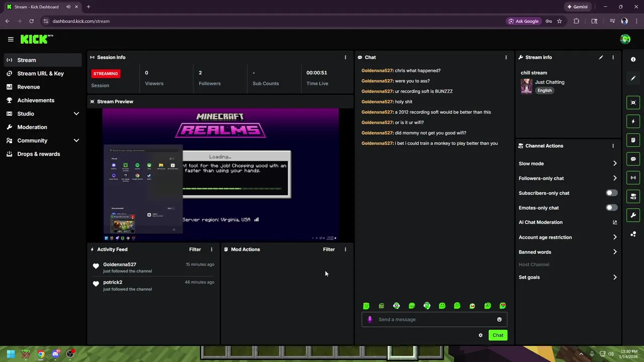Open Windows Start button on taskbar

pos(11,354)
